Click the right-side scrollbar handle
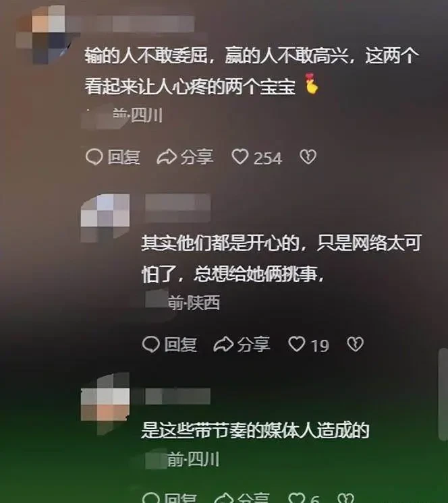 pos(443,394)
